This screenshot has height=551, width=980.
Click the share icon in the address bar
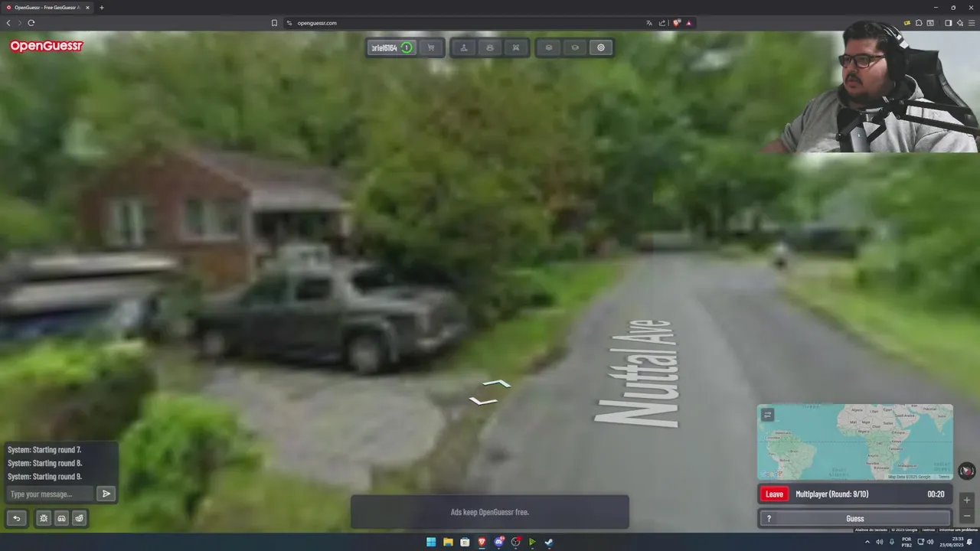pyautogui.click(x=662, y=23)
